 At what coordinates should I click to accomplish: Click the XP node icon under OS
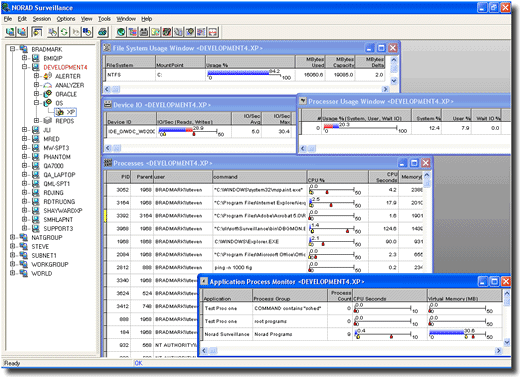(60, 112)
